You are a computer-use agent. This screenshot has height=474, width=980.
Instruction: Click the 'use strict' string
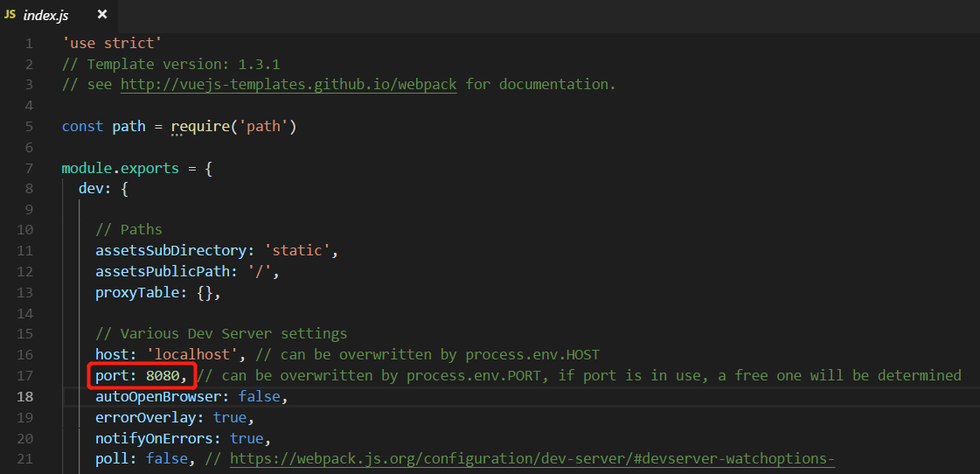(x=113, y=43)
